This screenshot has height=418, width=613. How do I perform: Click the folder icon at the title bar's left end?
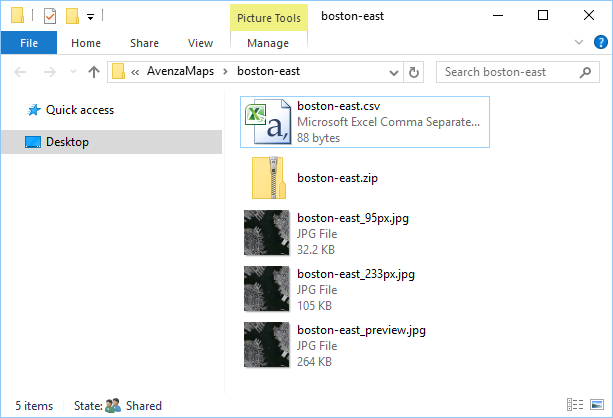pos(17,16)
